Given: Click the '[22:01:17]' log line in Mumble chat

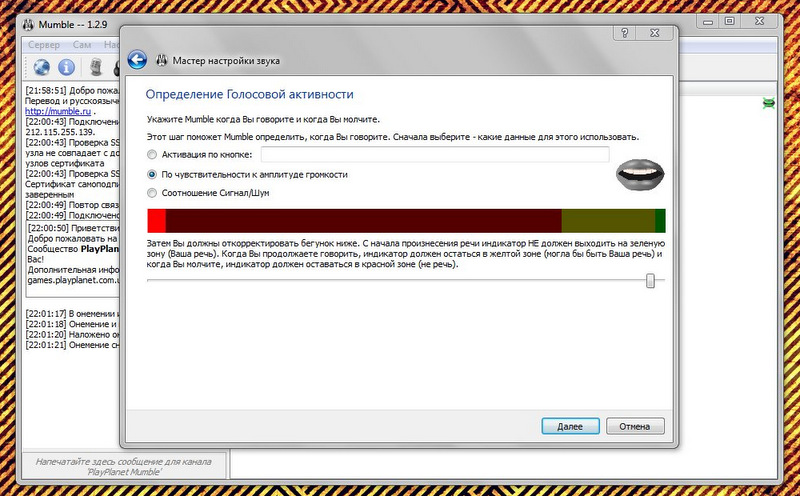Looking at the screenshot, I should 72,313.
